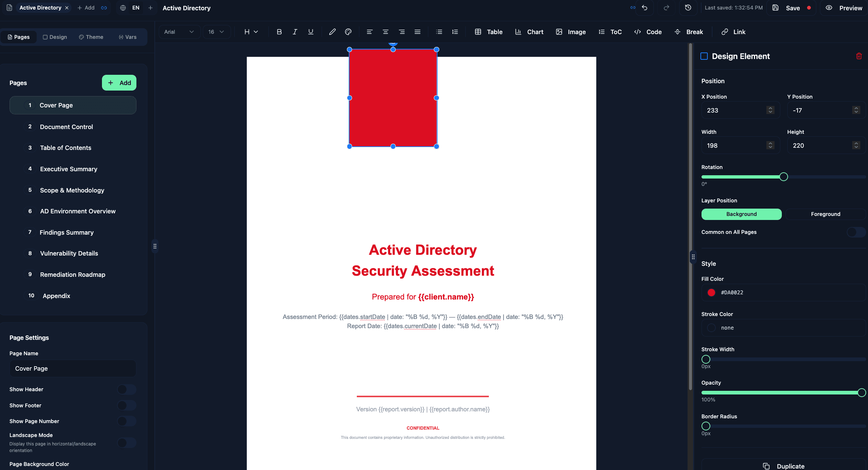
Task: Insert a Link
Action: click(733, 32)
